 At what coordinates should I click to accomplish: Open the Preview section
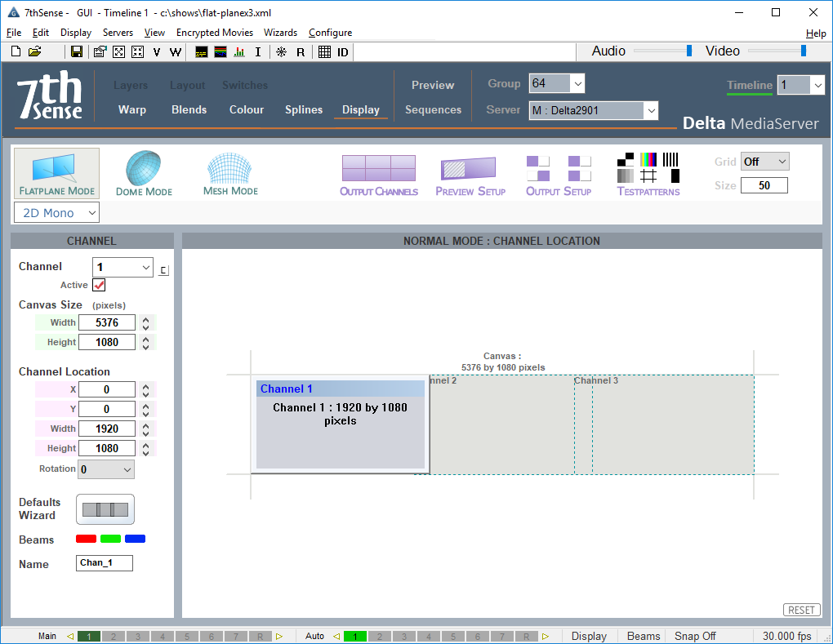coord(433,86)
